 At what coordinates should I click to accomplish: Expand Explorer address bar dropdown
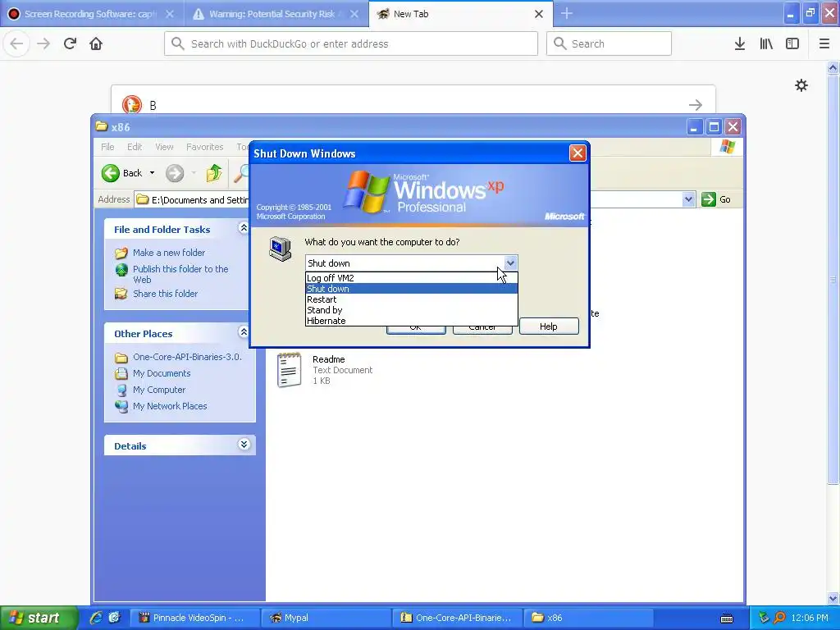point(688,199)
